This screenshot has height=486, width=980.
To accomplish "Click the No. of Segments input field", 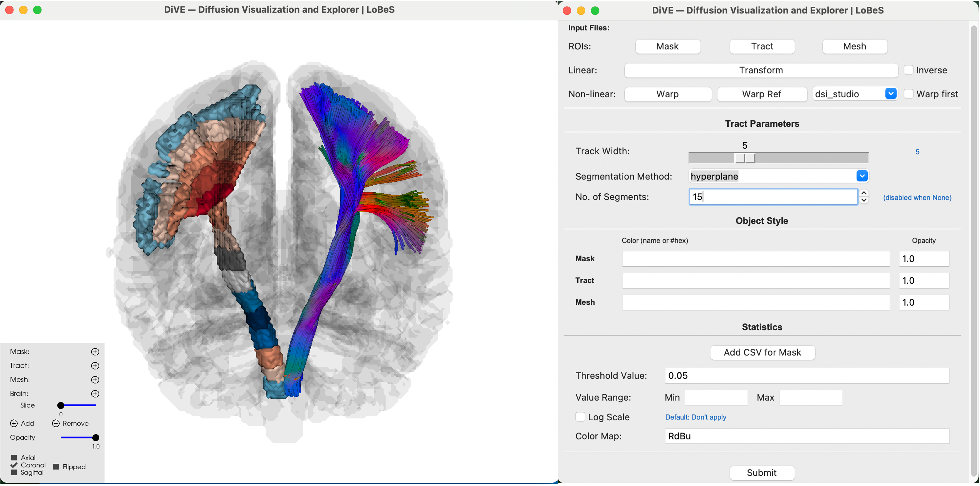I will 773,197.
